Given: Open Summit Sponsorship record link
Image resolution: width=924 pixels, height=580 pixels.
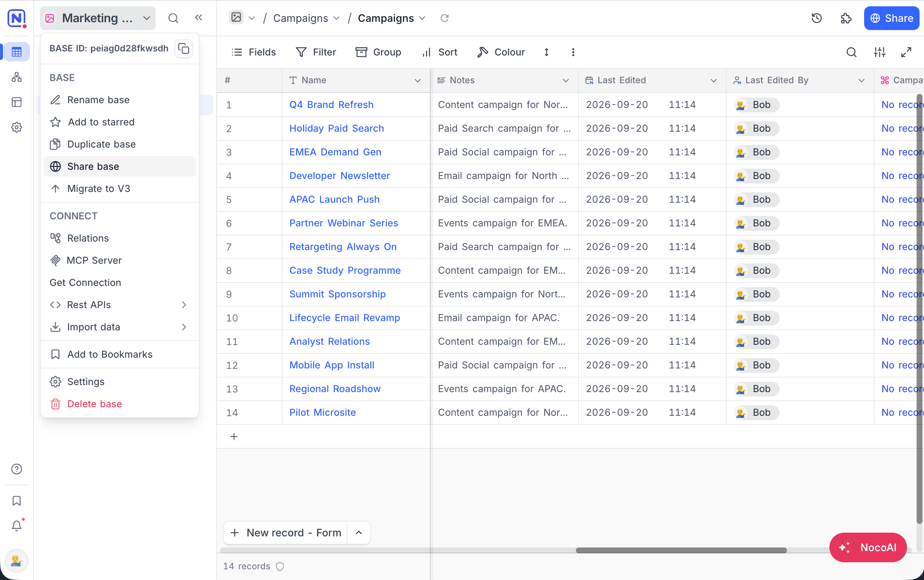Looking at the screenshot, I should [x=337, y=294].
